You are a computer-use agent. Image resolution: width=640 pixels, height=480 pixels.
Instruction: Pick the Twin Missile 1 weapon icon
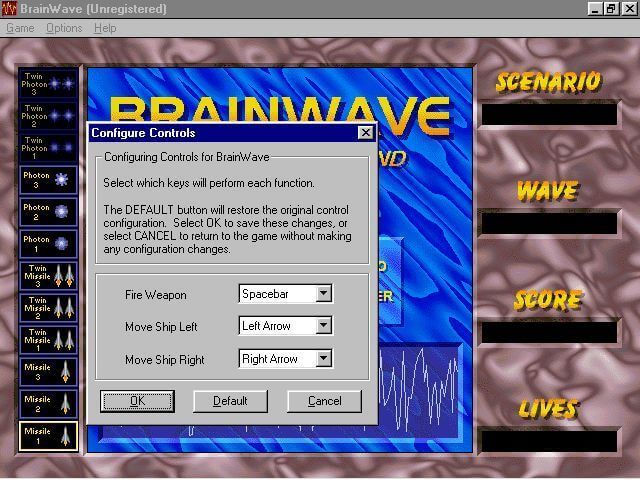coord(48,340)
